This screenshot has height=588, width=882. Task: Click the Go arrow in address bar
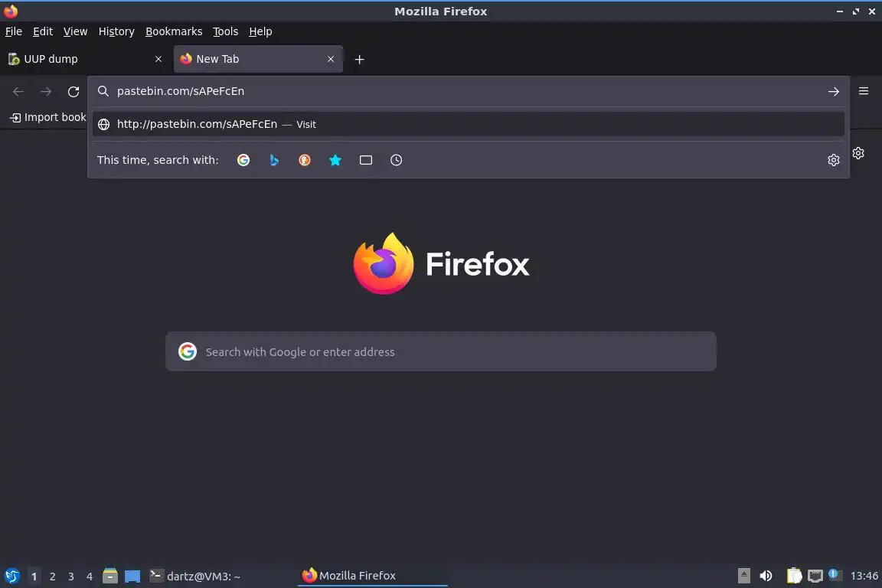pyautogui.click(x=834, y=92)
